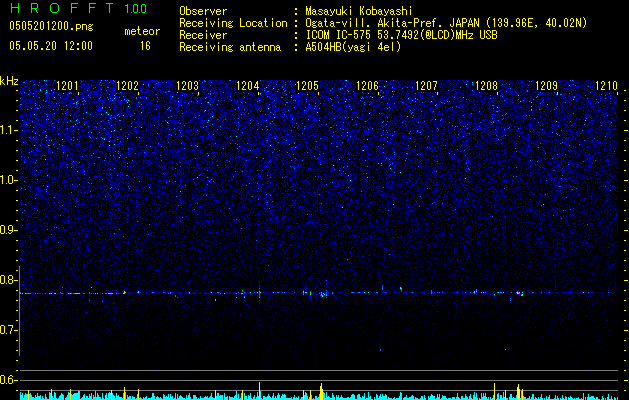
Task: Click the 1205 time marker
Action: [307, 86]
